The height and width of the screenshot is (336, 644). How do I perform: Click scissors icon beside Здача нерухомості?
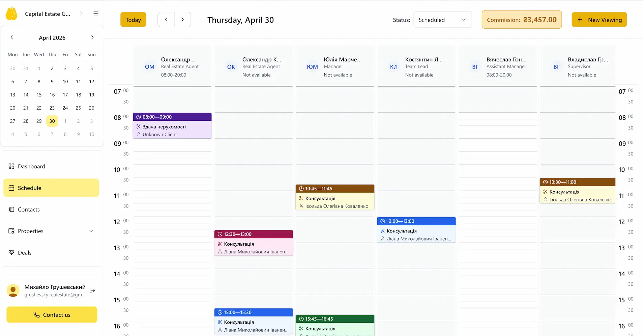139,127
